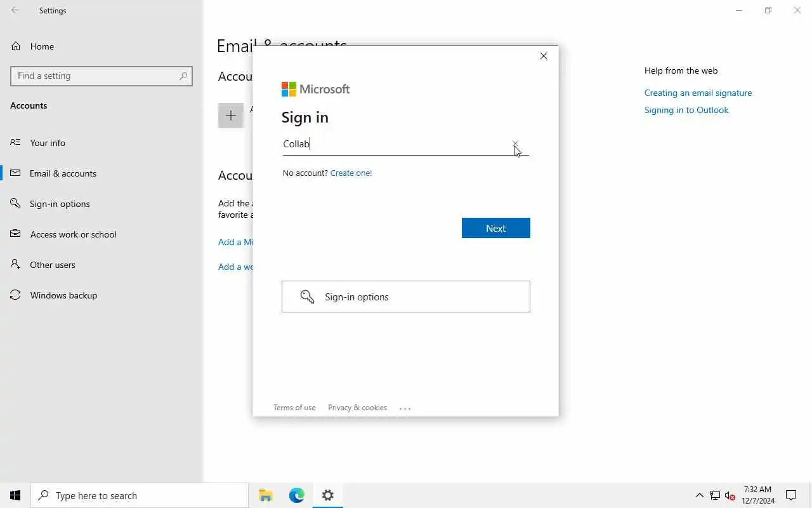Open the notification center icon
This screenshot has height=508, width=812.
coord(791,495)
